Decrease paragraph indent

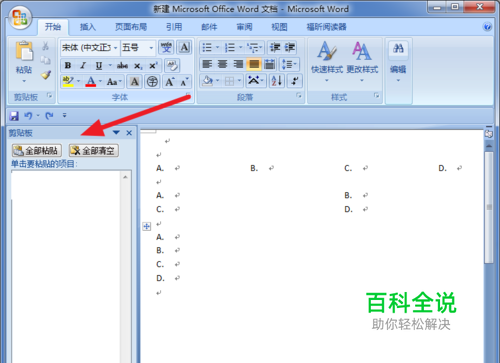(275, 48)
